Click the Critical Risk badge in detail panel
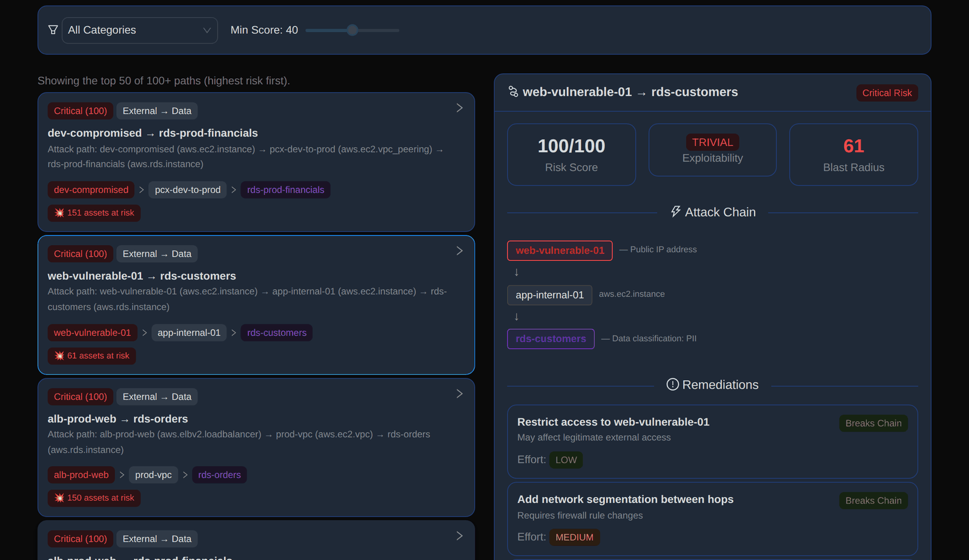The image size is (969, 560). click(x=887, y=93)
